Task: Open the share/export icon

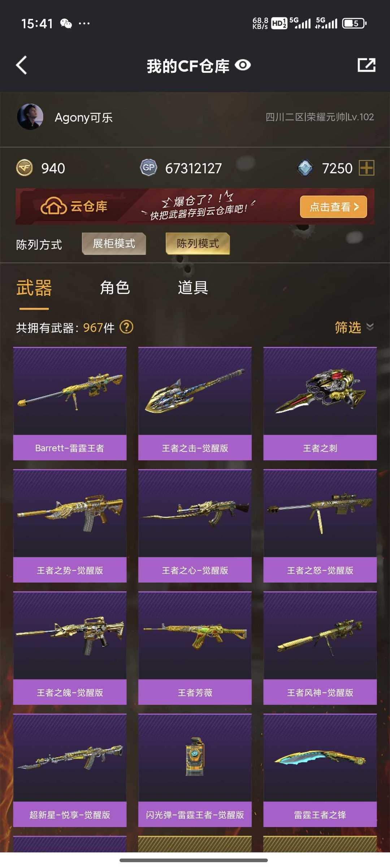Action: coord(367,65)
